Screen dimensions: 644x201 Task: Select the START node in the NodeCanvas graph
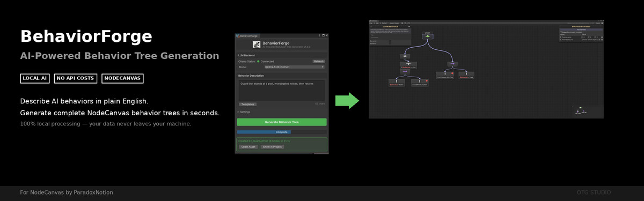tap(428, 36)
